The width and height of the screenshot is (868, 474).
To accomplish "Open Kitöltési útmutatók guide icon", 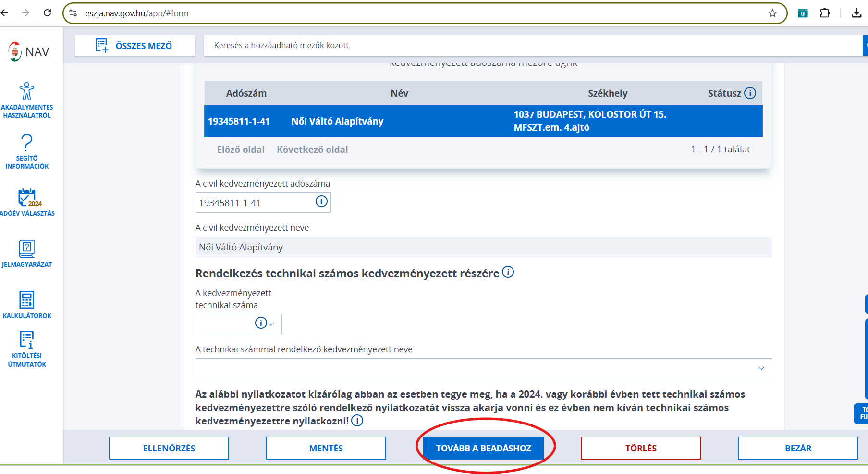I will tap(27, 339).
